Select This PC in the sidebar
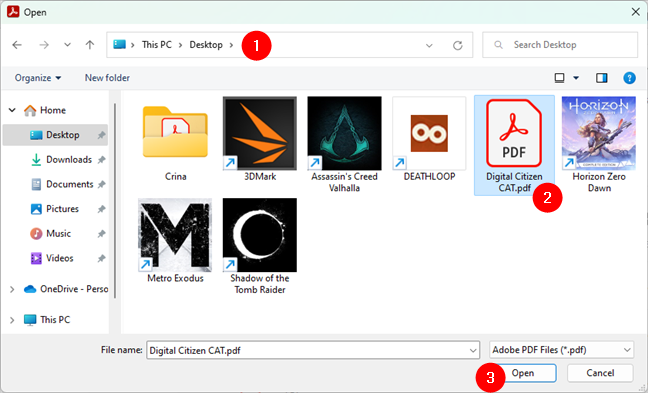This screenshot has width=648, height=393. [x=47, y=320]
